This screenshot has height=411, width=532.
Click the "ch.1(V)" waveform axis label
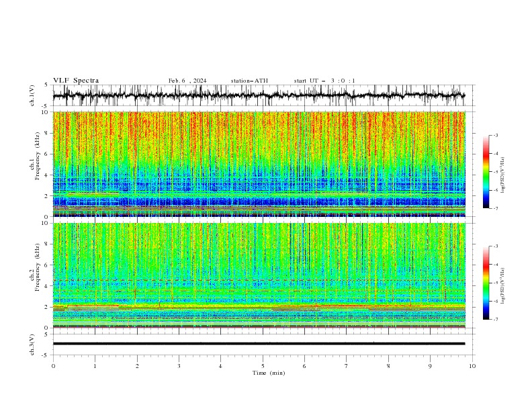pos(32,95)
